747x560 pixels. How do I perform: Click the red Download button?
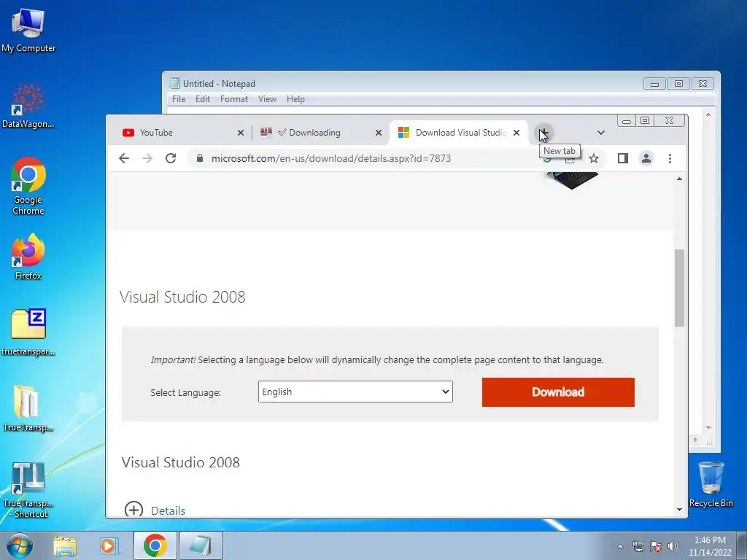coord(558,392)
